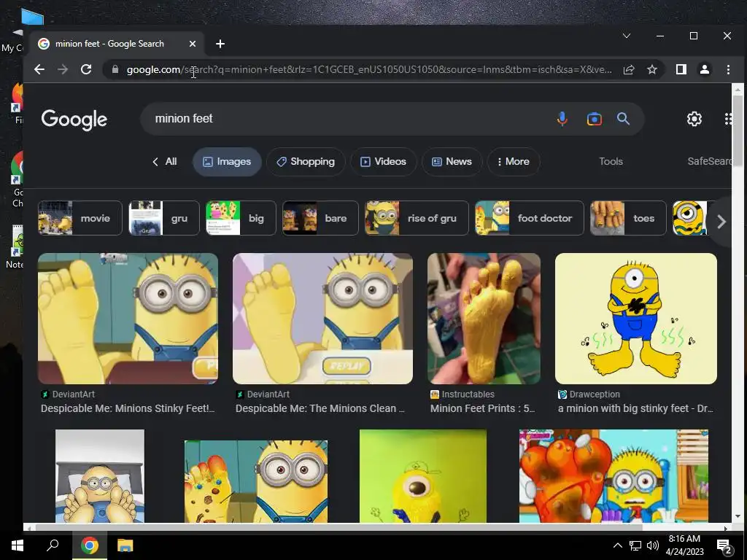Switch to the All results tab
Viewport: 747px width, 560px height.
click(164, 161)
